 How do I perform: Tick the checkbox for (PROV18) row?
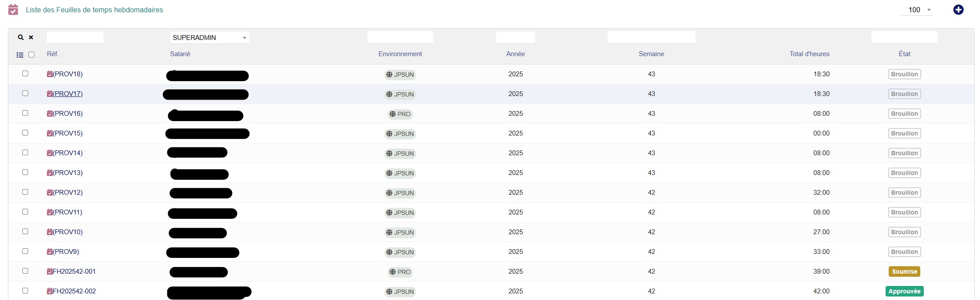click(x=25, y=74)
